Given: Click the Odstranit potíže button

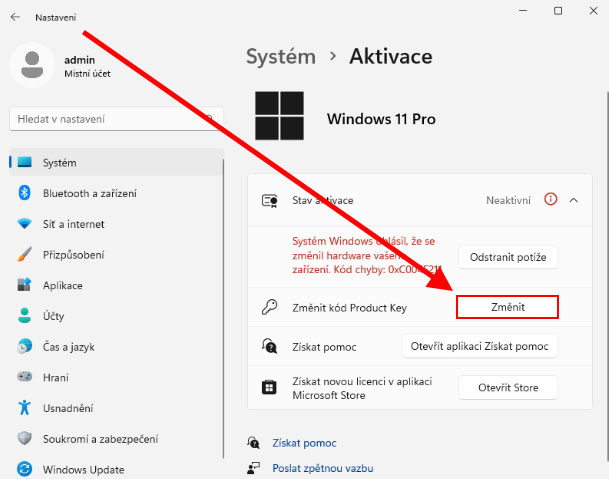Looking at the screenshot, I should (x=508, y=257).
